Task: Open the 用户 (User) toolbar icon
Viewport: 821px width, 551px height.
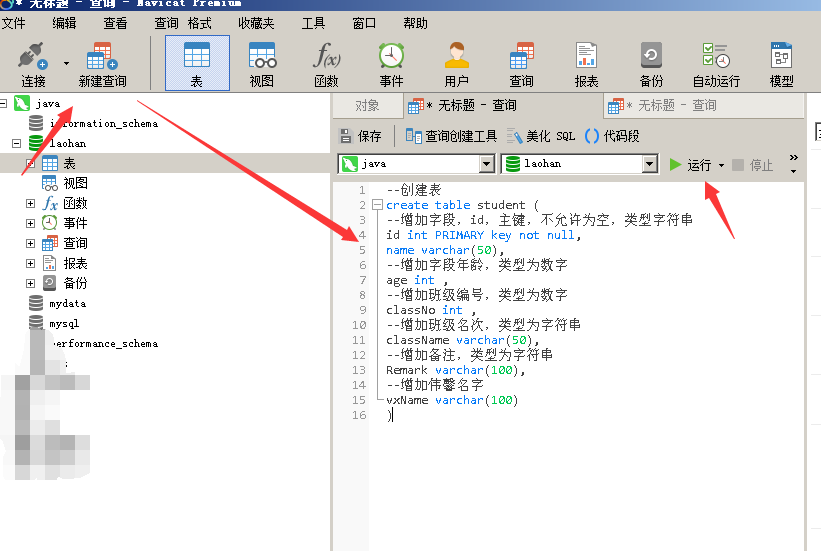Action: [x=456, y=65]
